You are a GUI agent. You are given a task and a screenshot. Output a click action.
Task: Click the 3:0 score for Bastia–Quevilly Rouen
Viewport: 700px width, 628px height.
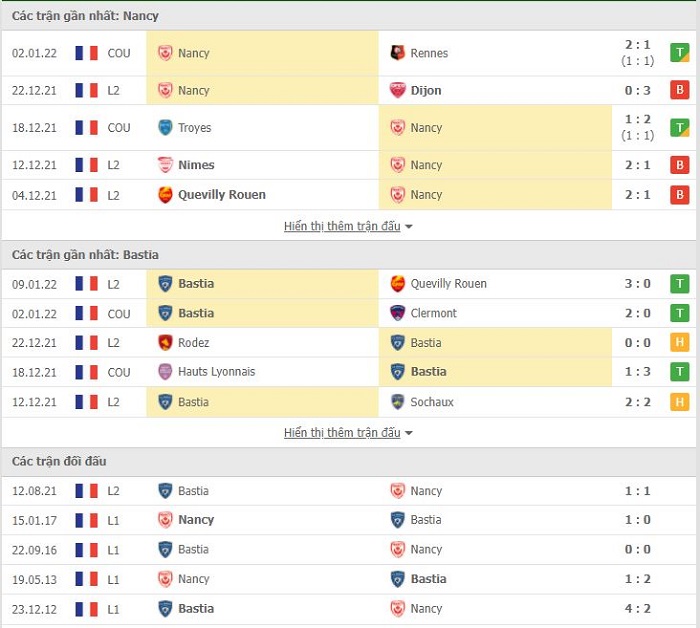tap(638, 283)
